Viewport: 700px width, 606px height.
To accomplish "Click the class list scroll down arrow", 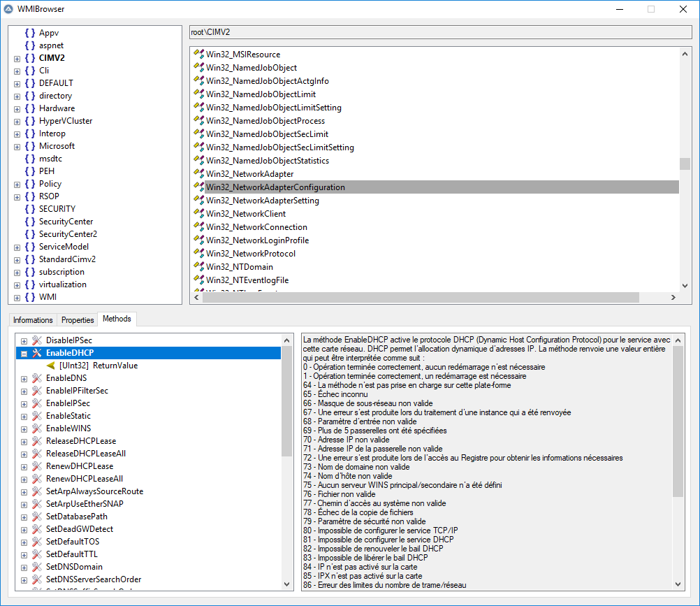I will click(685, 286).
